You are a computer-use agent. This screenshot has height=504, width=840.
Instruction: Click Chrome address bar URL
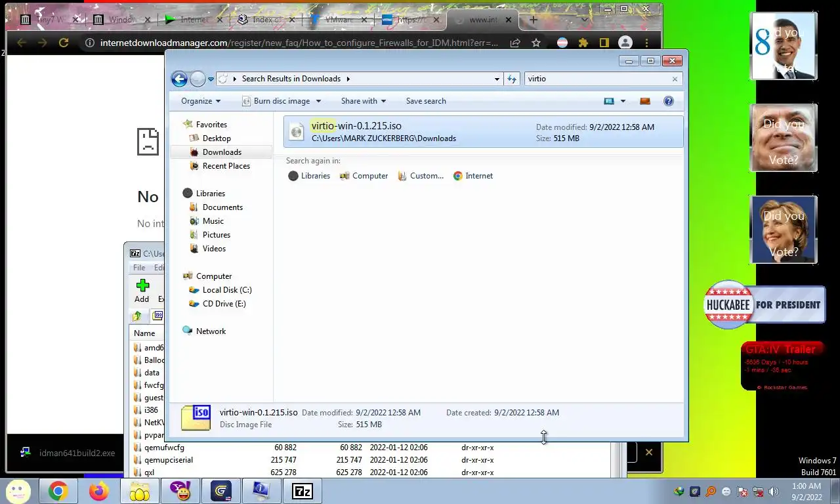[x=299, y=43]
